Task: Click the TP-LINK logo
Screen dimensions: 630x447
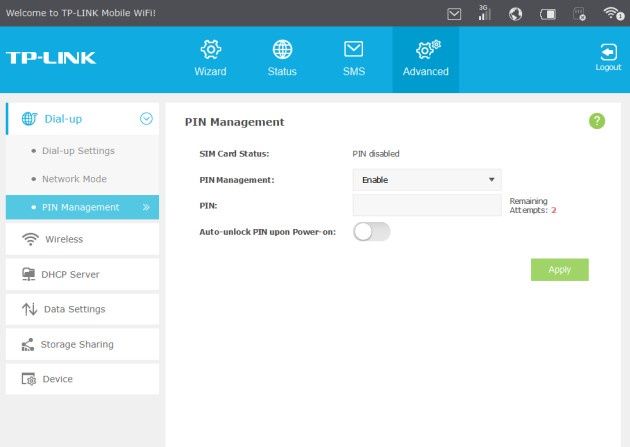Action: [x=51, y=58]
